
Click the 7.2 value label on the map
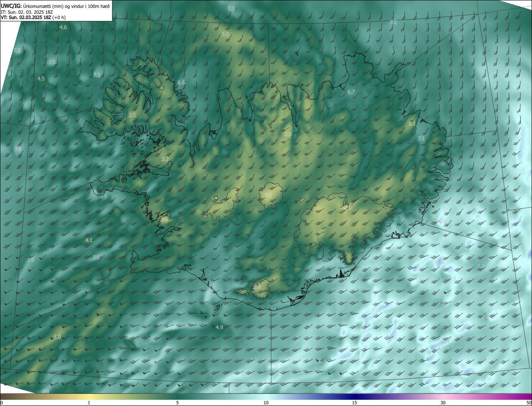point(393,22)
